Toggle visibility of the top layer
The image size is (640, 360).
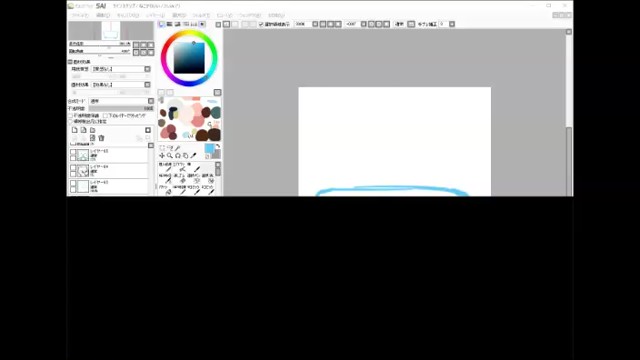(73, 152)
